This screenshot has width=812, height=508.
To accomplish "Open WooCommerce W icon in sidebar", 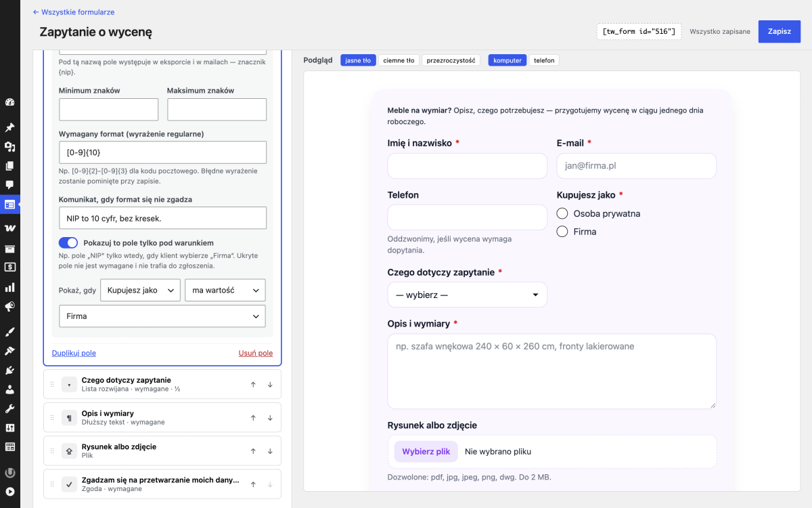I will point(9,228).
